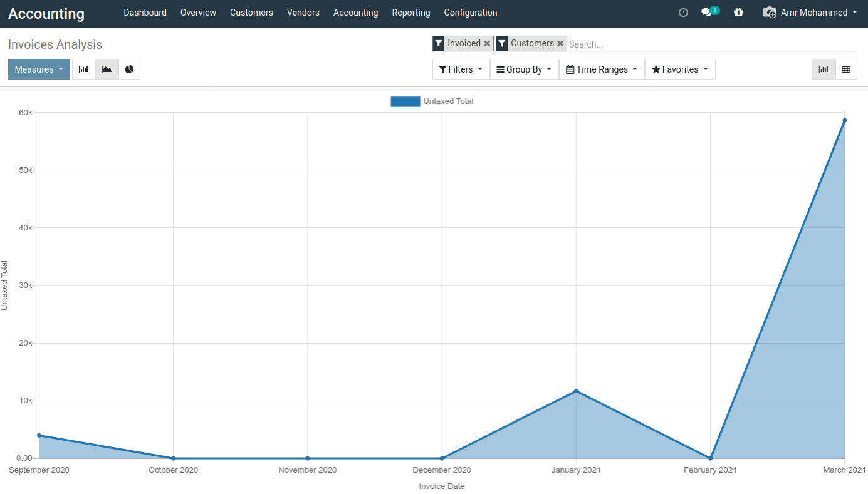
Task: Open the Measures dropdown
Action: point(39,69)
